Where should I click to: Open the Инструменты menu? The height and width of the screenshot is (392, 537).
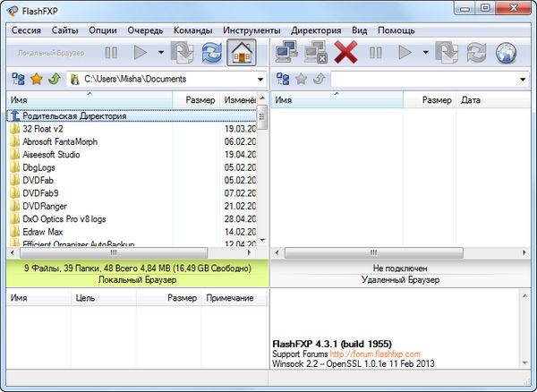[252, 30]
